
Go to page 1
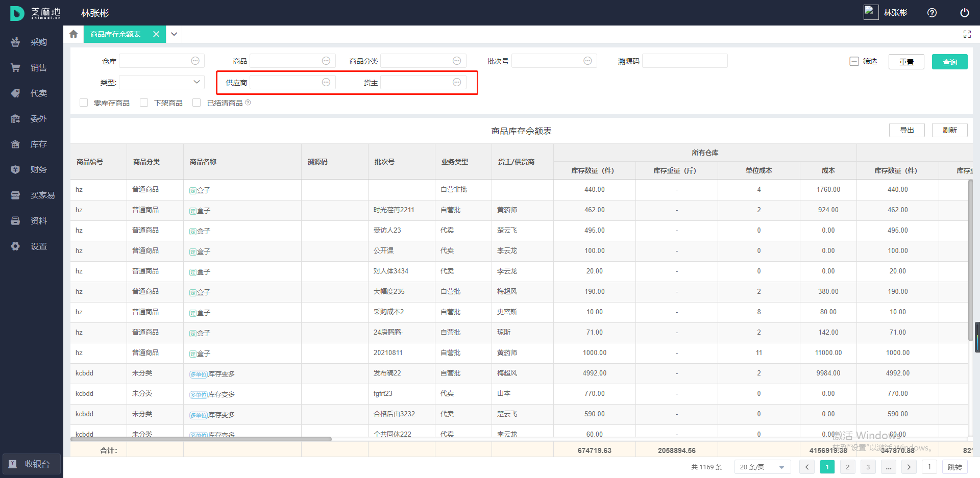[827, 467]
